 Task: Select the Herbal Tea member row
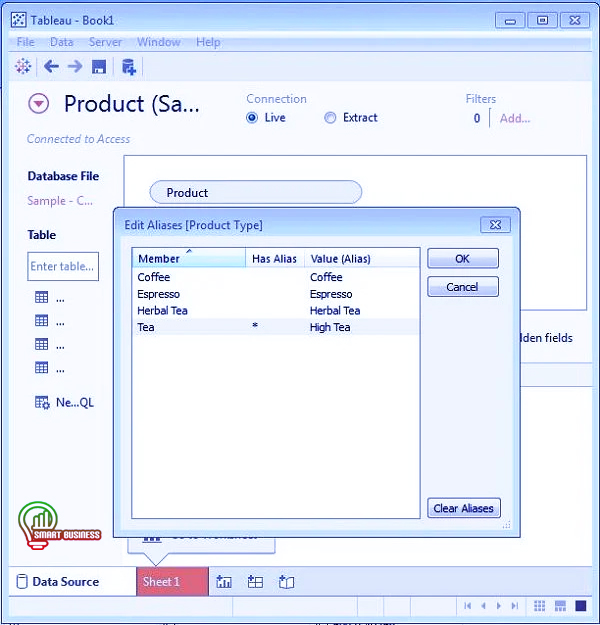tap(275, 311)
